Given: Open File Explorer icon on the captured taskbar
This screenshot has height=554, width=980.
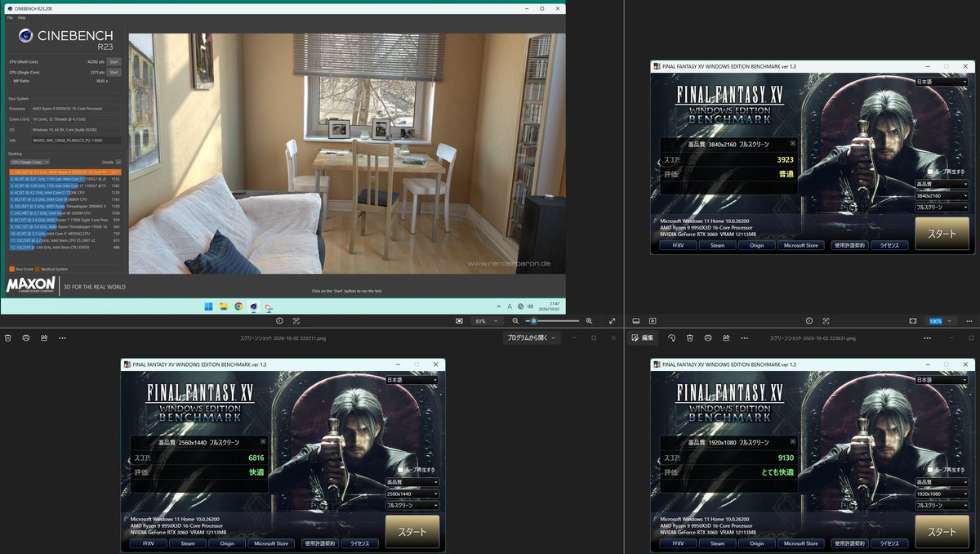Looking at the screenshot, I should (x=224, y=306).
